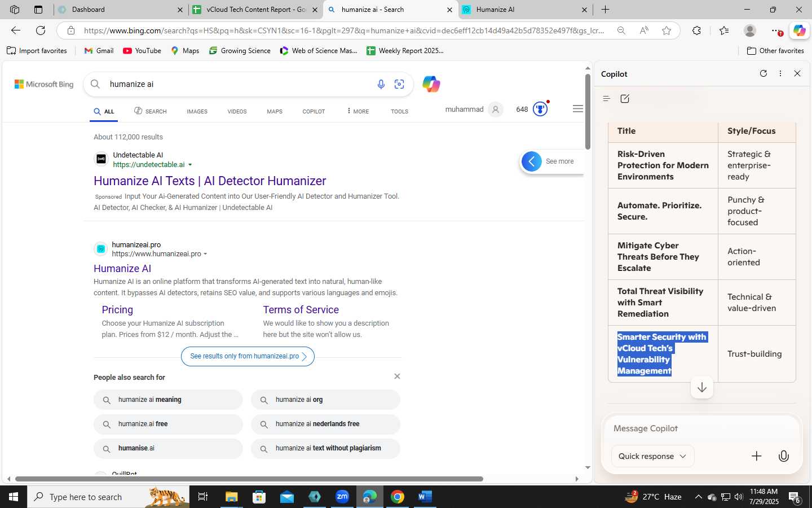This screenshot has height=508, width=812.
Task: Expand the humanizeai.pro URL dropdown arrow
Action: pyautogui.click(x=205, y=254)
